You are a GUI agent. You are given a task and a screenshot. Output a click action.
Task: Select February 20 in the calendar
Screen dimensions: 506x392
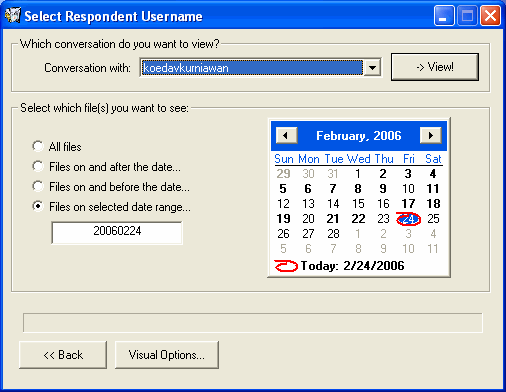(308, 219)
